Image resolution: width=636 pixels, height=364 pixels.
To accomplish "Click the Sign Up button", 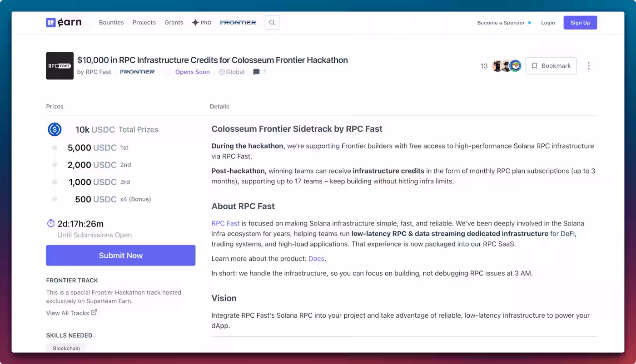I will click(x=580, y=23).
